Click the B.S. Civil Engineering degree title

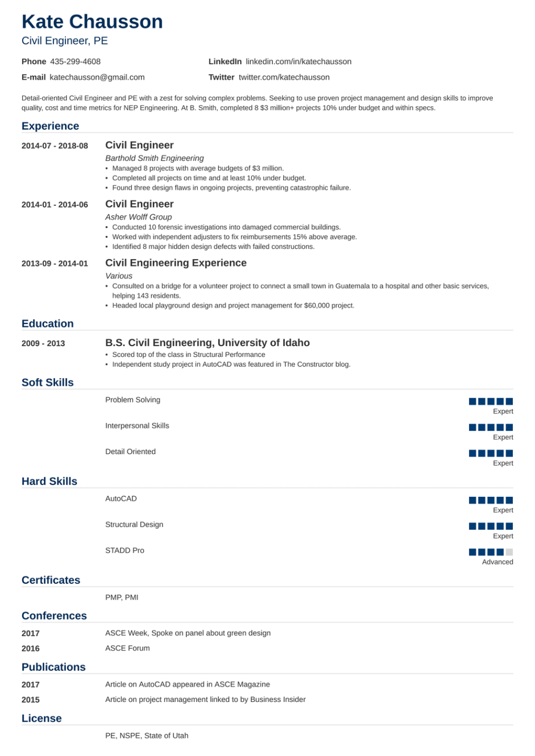(x=208, y=343)
